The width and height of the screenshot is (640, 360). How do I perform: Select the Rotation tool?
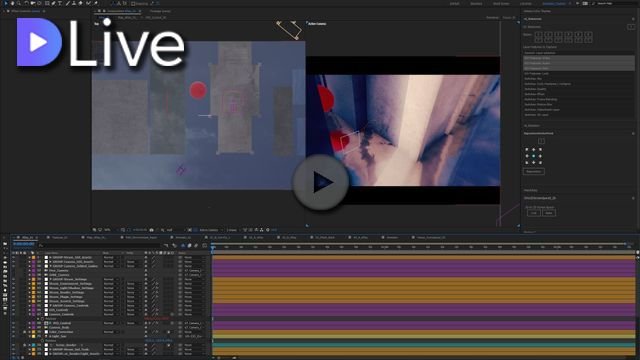[x=26, y=3]
